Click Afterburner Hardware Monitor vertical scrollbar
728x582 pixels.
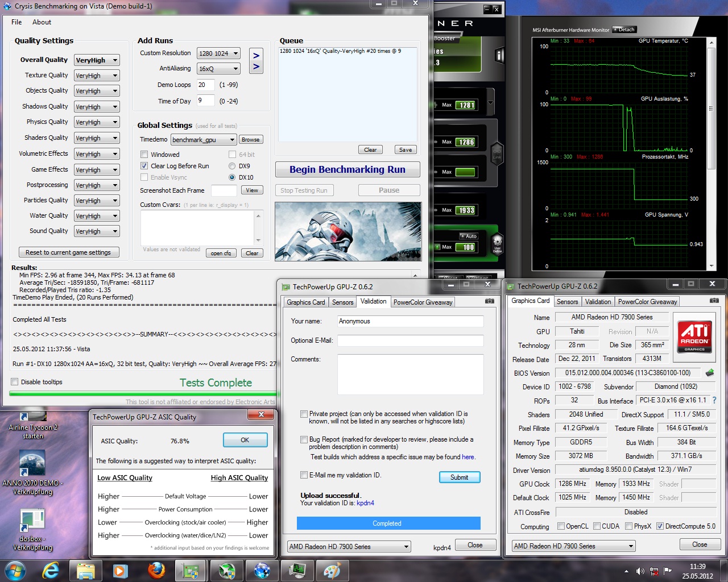[x=711, y=153]
